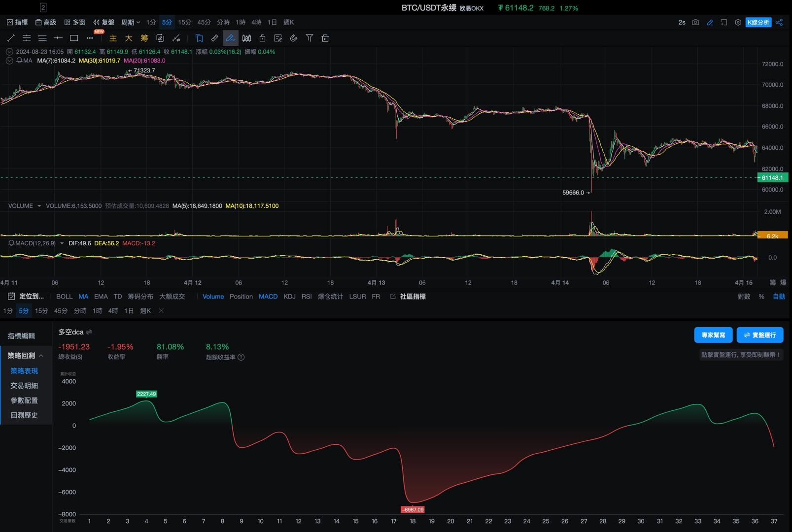Collapse the MA indicator row chevron
The width and height of the screenshot is (792, 532).
pos(9,61)
